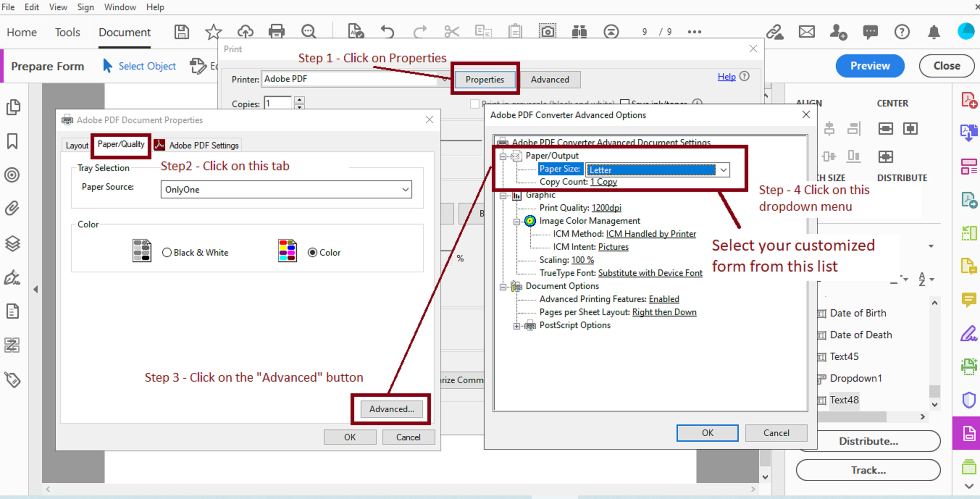Open the layers panel in left sidebar
Viewport: 980px width, 499px height.
point(12,243)
